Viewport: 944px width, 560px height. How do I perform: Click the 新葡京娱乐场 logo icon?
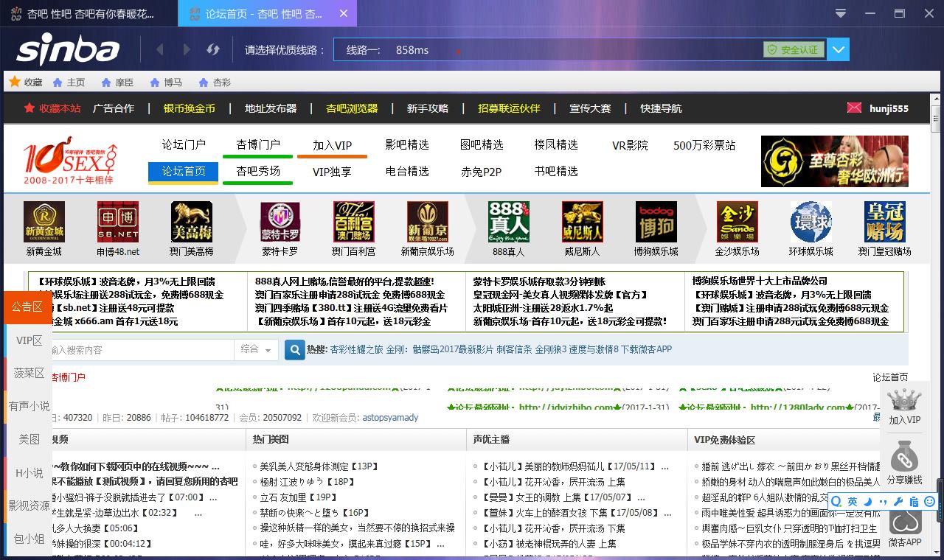click(428, 222)
